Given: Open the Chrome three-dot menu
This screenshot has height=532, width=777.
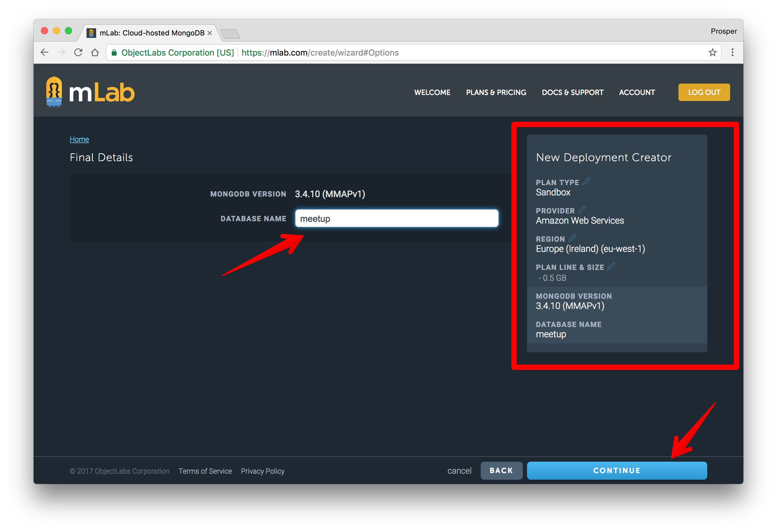Looking at the screenshot, I should 732,53.
